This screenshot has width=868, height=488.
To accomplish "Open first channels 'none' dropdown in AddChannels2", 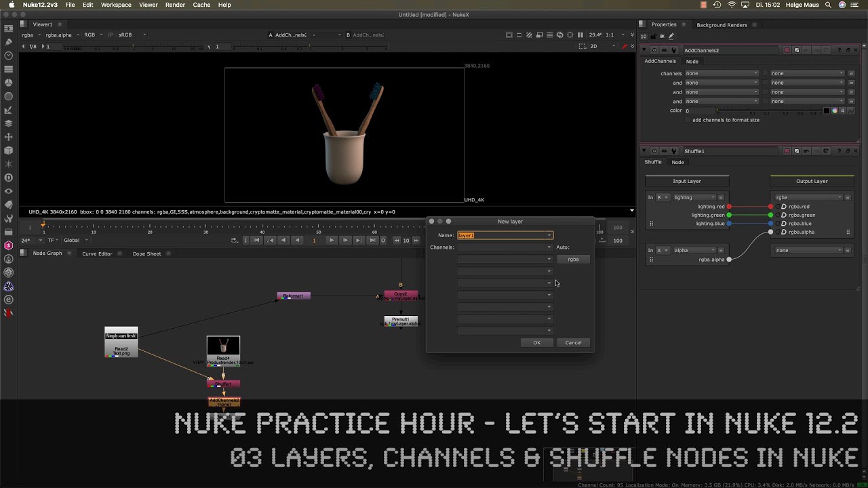I will click(x=722, y=73).
